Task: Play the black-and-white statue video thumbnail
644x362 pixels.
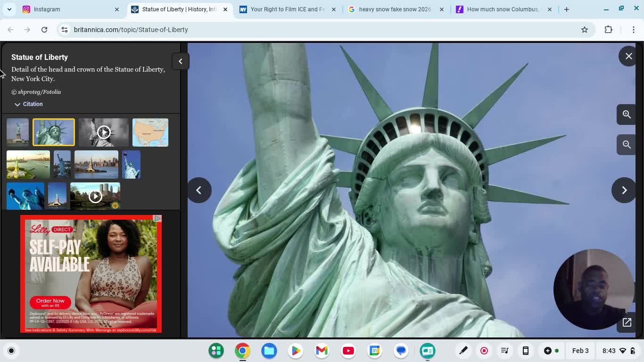Action: coord(104,132)
